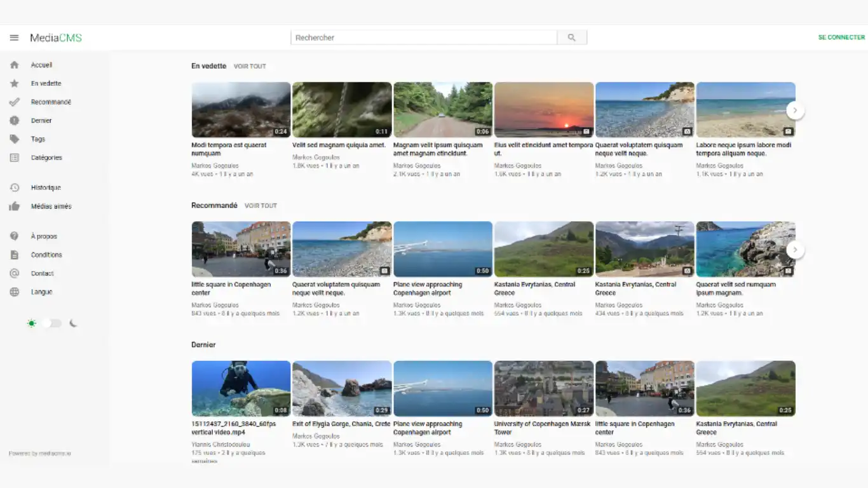Switch to dark theme via moon icon
The height and width of the screenshot is (488, 868).
tap(73, 323)
